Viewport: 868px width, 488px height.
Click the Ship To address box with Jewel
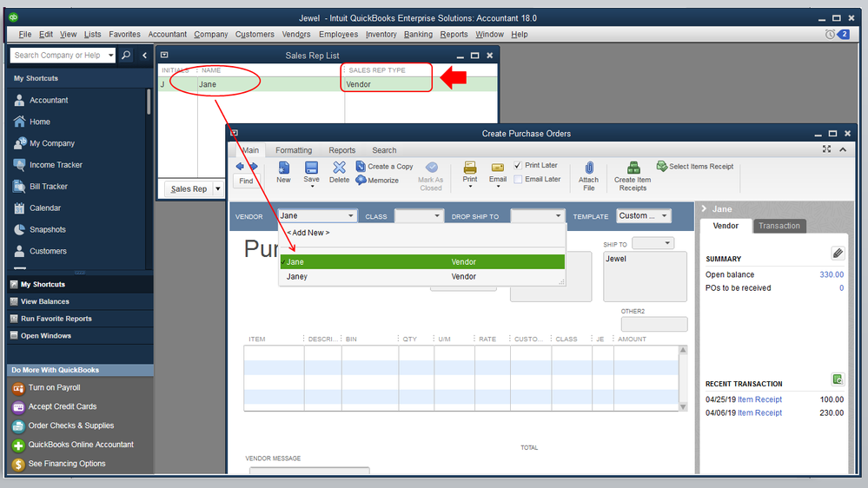click(x=645, y=277)
